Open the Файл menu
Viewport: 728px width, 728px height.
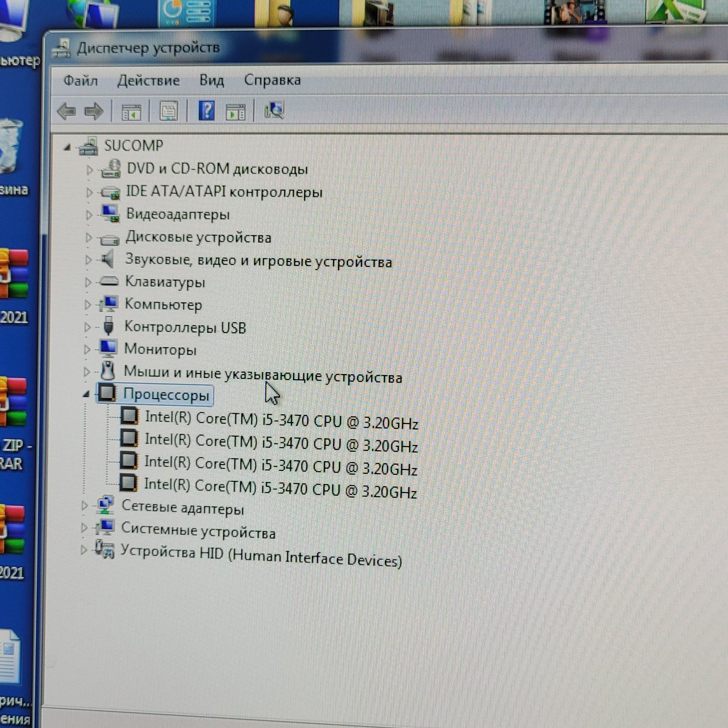(80, 80)
